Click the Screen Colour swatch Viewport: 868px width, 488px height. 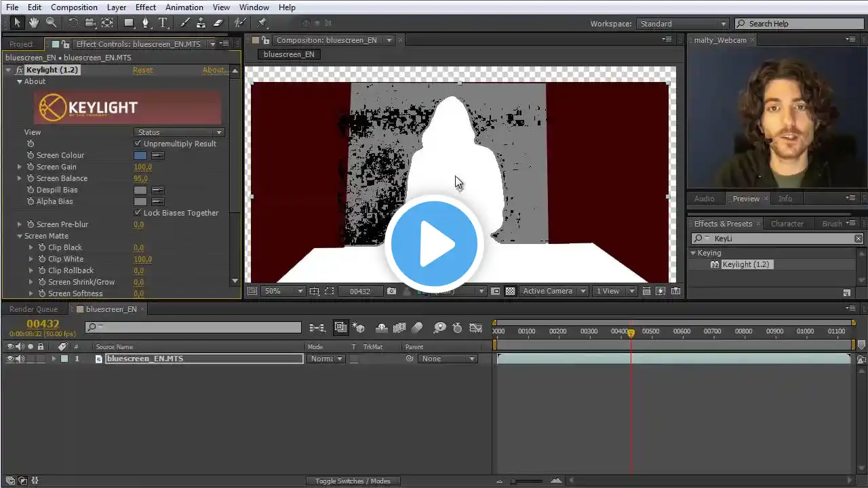click(140, 155)
